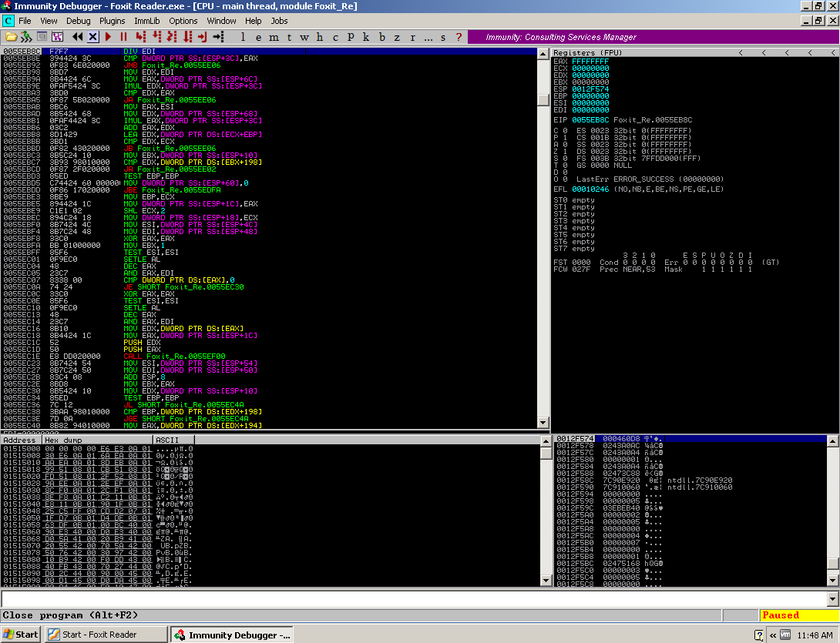Click the Close program X icon
The image size is (840, 643).
92,37
